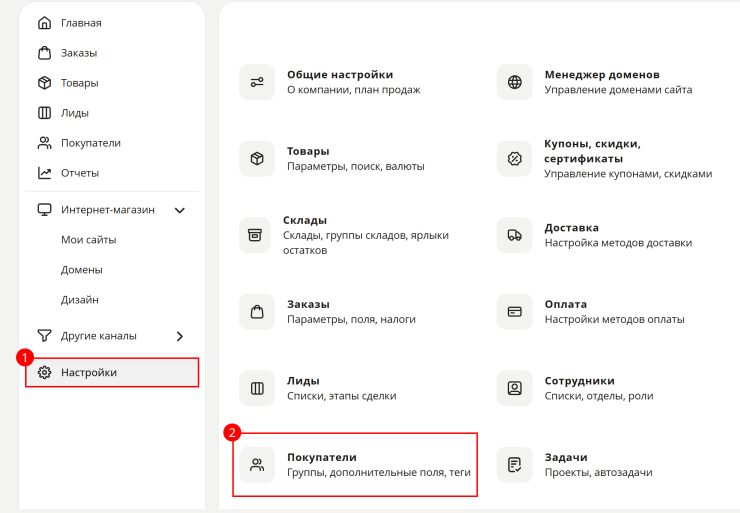Open Домены submenu item
740x513 pixels.
point(82,270)
